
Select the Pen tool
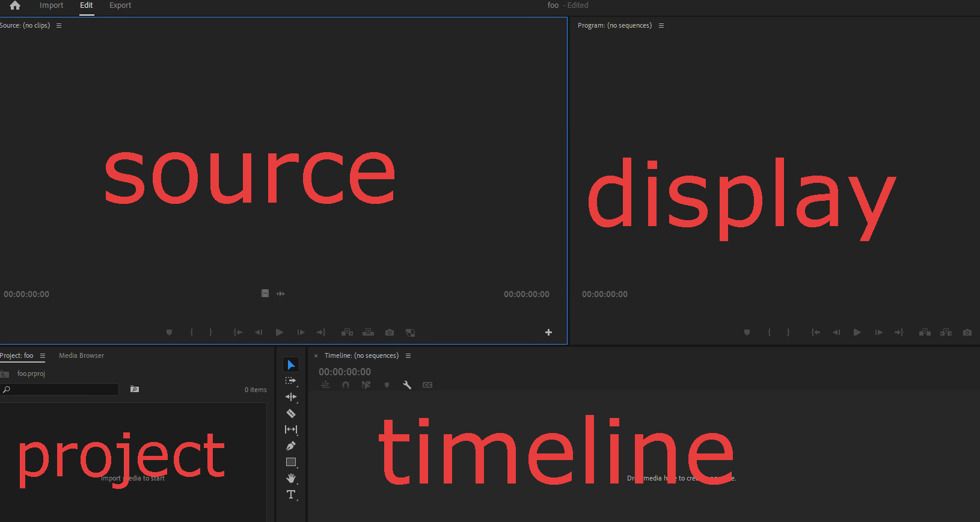click(x=291, y=446)
